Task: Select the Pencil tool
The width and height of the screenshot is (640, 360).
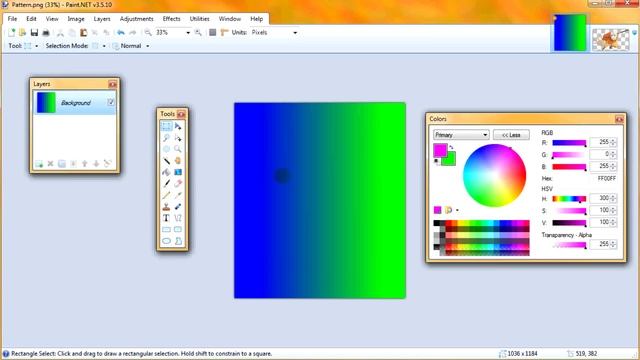Action: click(x=166, y=195)
